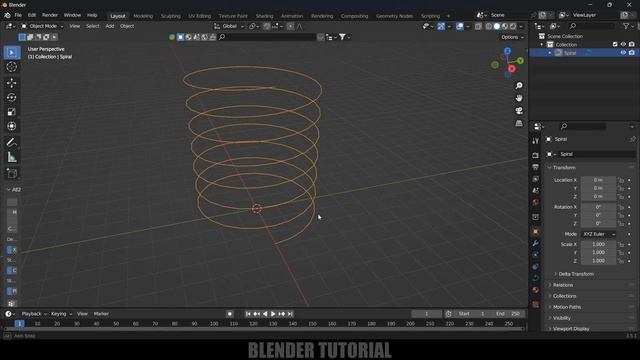Open the shading options dropdown arrow
640x360 pixels.
click(x=521, y=26)
